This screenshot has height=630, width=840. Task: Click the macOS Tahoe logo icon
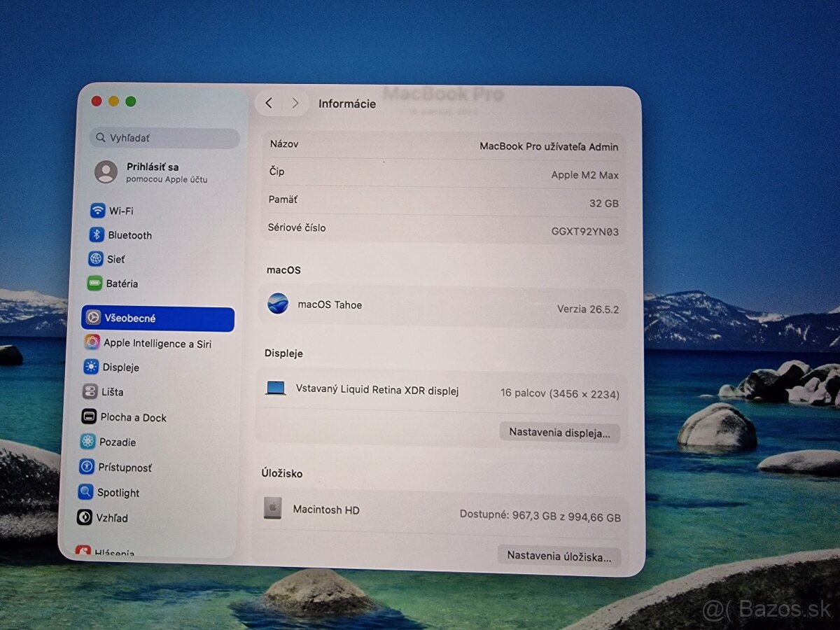pos(278,304)
